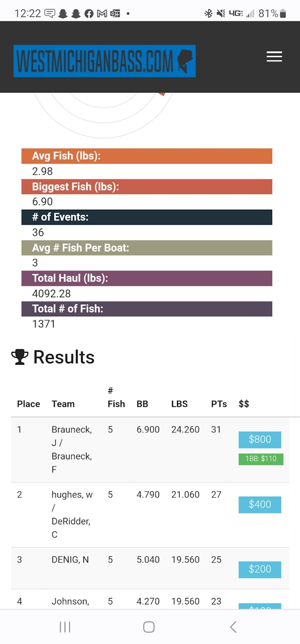Select the hughes, w / DeRidder, C team

pos(71,514)
